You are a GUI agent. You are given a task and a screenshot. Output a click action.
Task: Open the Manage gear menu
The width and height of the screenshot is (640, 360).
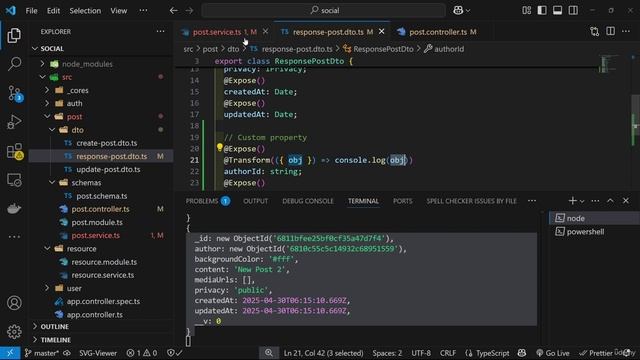pos(14,331)
